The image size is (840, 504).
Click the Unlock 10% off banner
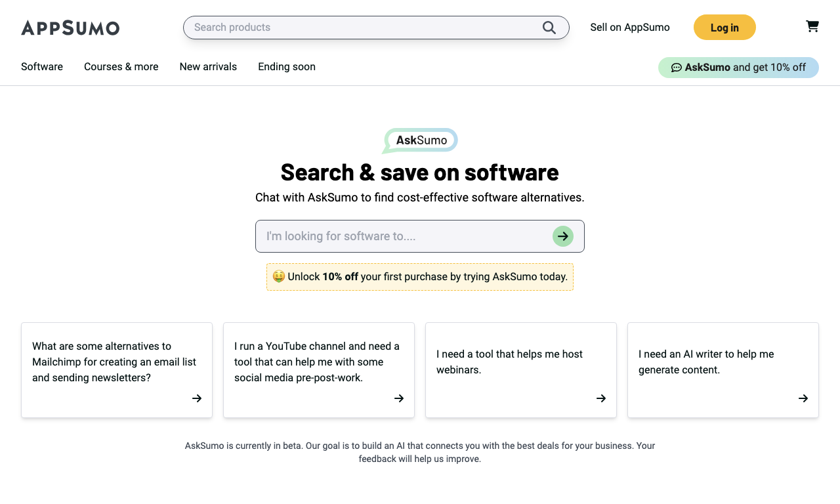click(x=420, y=277)
